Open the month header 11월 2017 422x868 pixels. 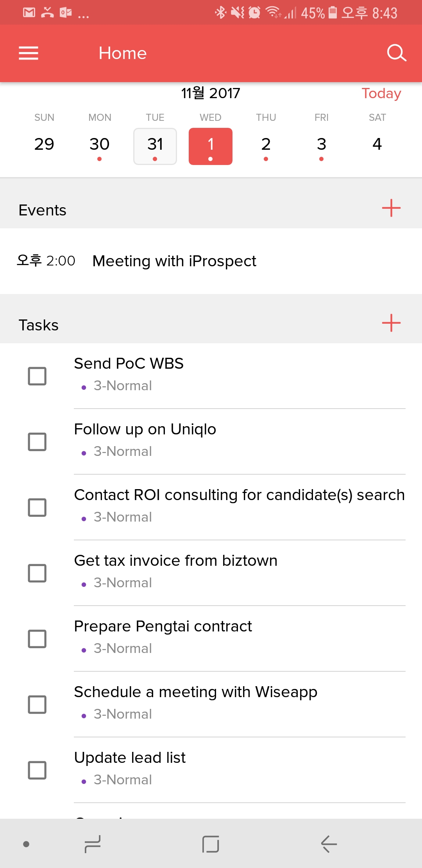point(211,93)
